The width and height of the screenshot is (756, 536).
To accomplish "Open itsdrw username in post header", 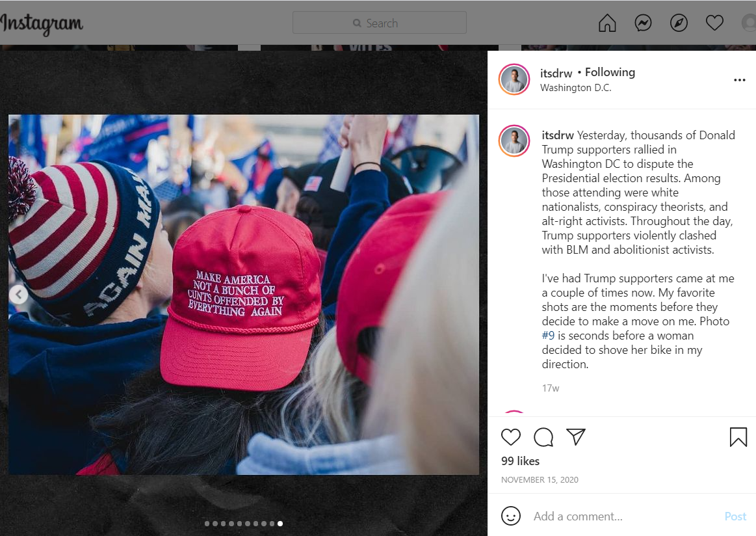I will click(x=556, y=74).
